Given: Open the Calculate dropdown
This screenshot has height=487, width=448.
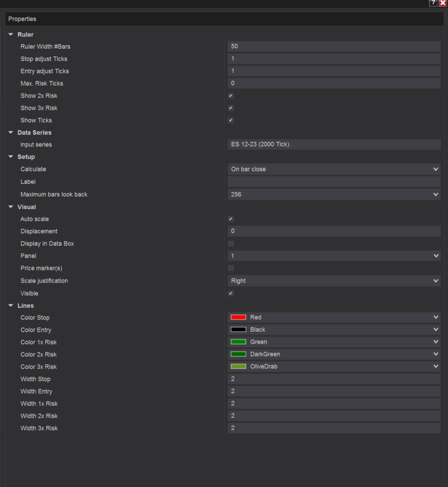Looking at the screenshot, I should [436, 169].
